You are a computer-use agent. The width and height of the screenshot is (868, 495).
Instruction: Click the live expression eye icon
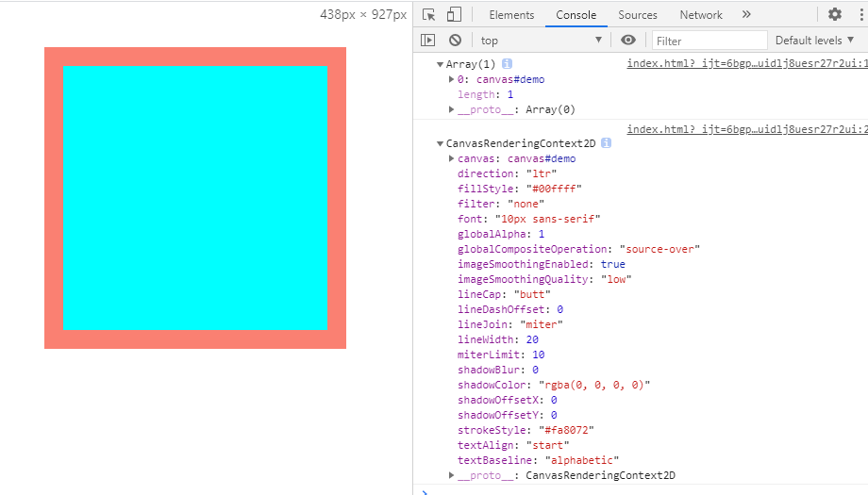628,41
